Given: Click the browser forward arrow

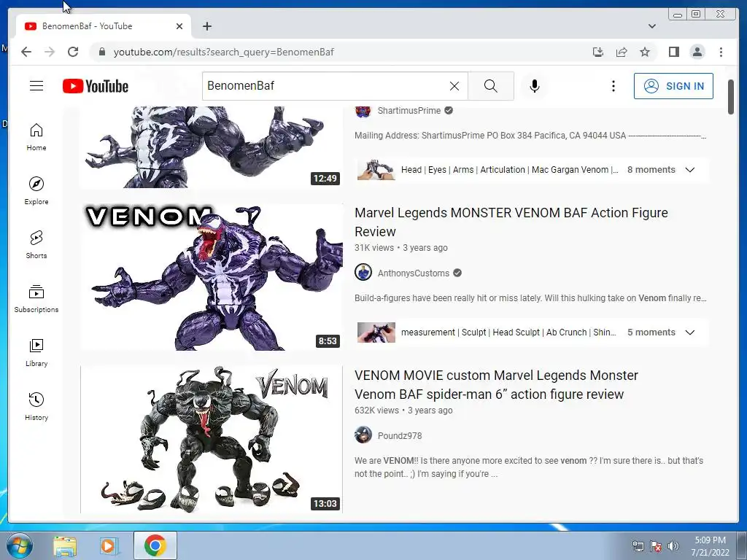Looking at the screenshot, I should tap(50, 52).
